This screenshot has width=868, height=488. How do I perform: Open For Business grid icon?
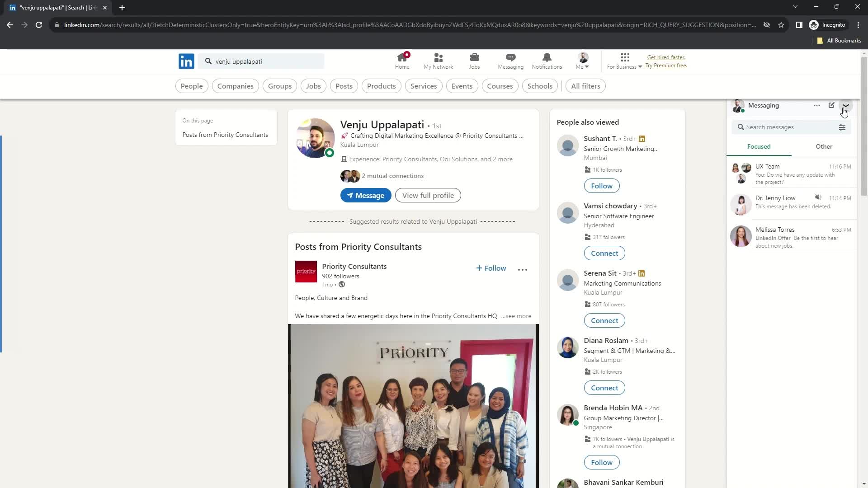(x=625, y=57)
